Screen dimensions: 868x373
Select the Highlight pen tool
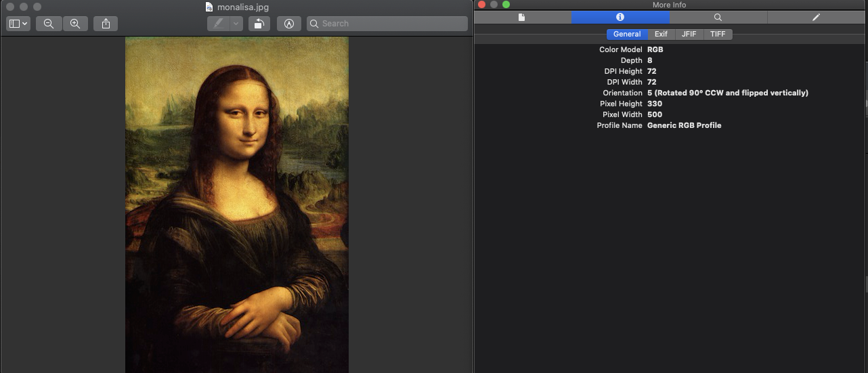[x=218, y=24]
